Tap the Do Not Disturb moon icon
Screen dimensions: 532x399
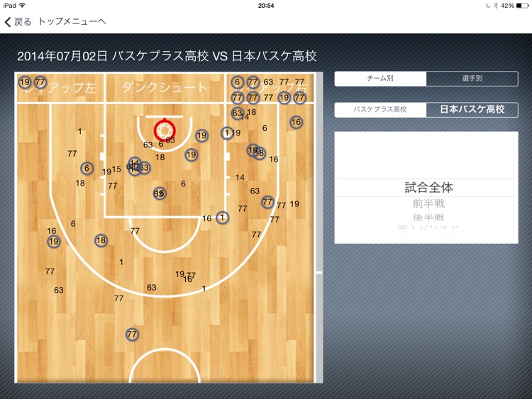pos(488,6)
